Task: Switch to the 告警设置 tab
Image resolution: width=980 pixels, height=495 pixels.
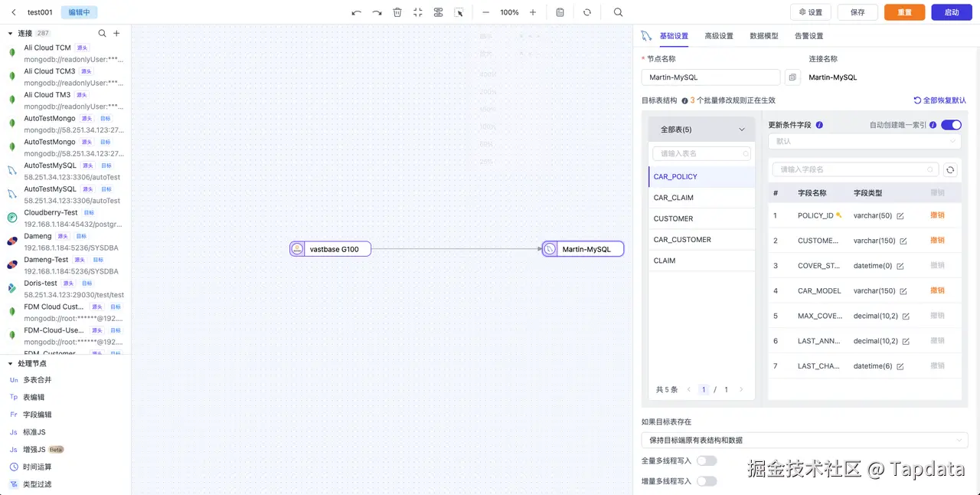Action: [x=809, y=36]
